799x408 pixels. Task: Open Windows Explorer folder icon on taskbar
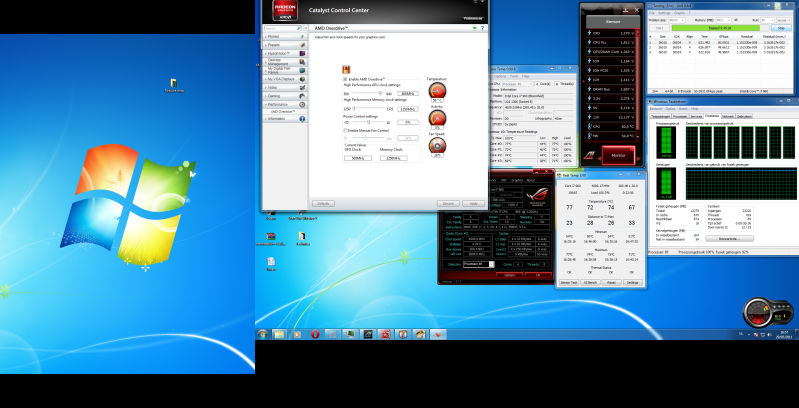(279, 335)
